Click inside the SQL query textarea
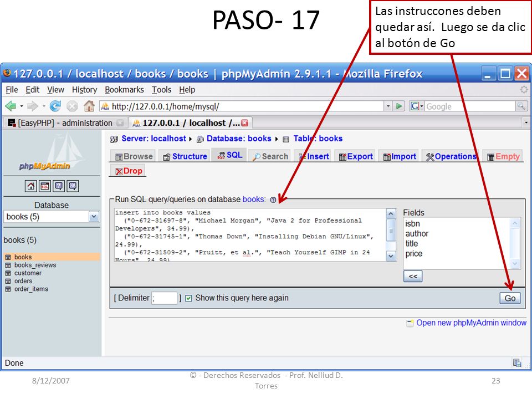The width and height of the screenshot is (532, 399). point(250,235)
